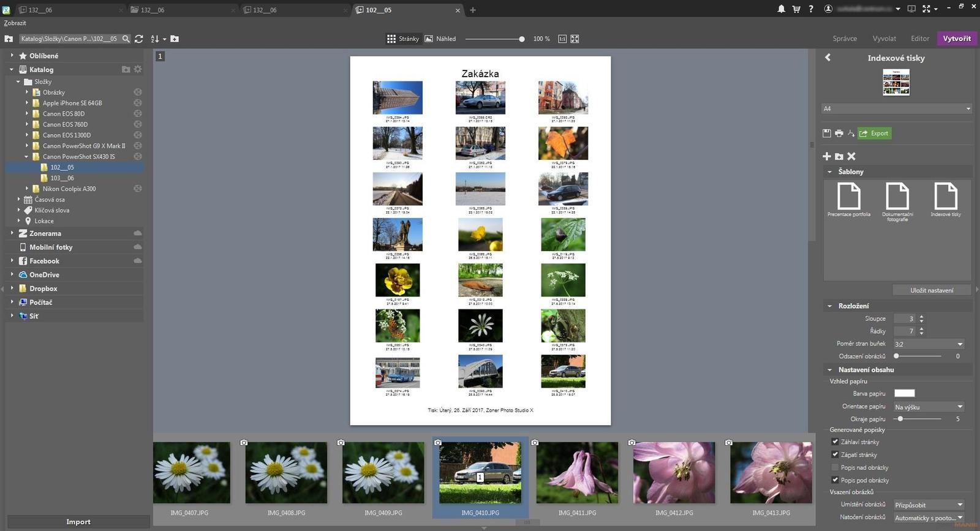Print the contact sheet
This screenshot has width=980, height=531.
839,133
